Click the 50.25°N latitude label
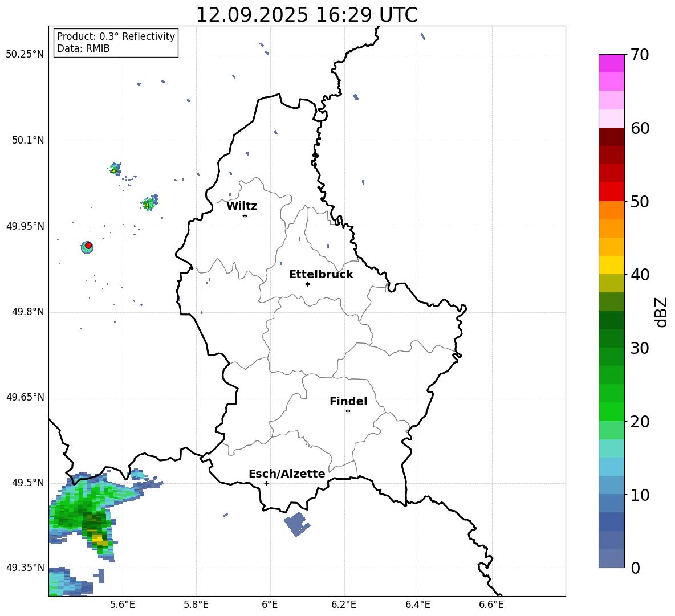This screenshot has width=675, height=616. coord(25,55)
